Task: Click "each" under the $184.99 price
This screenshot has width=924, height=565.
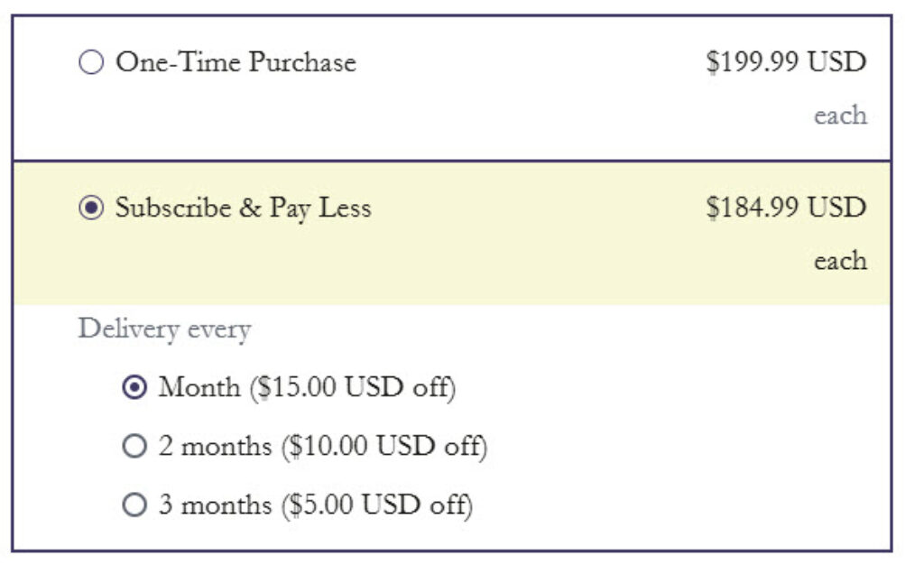Action: coord(840,261)
